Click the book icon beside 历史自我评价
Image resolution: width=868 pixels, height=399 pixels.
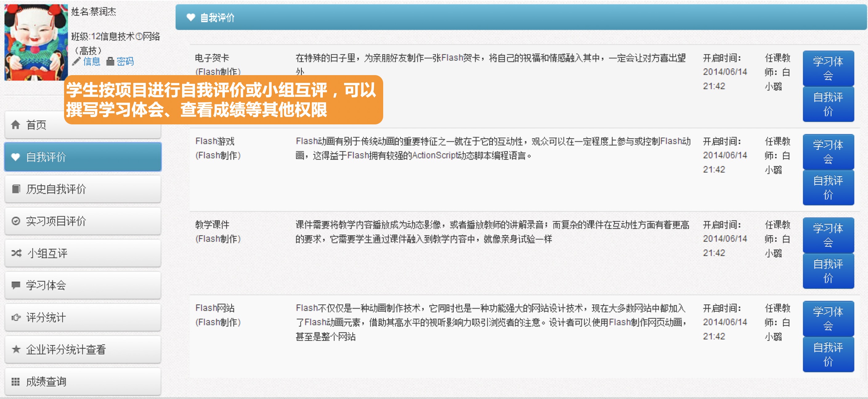click(15, 189)
